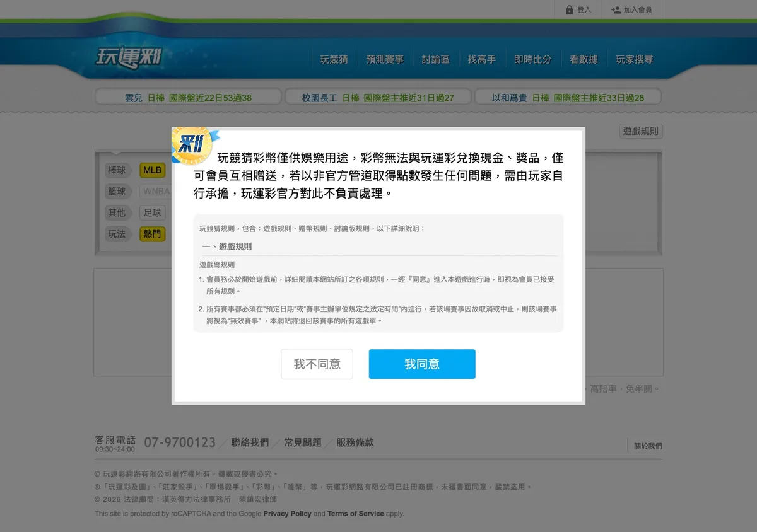
Task: Open the 玩家搜尋 menu
Action: [635, 59]
